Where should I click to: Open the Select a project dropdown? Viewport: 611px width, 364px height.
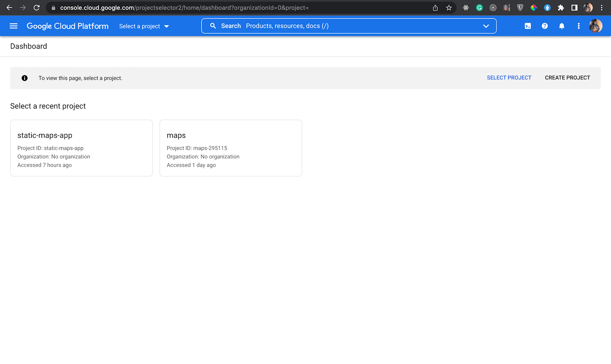(x=144, y=26)
